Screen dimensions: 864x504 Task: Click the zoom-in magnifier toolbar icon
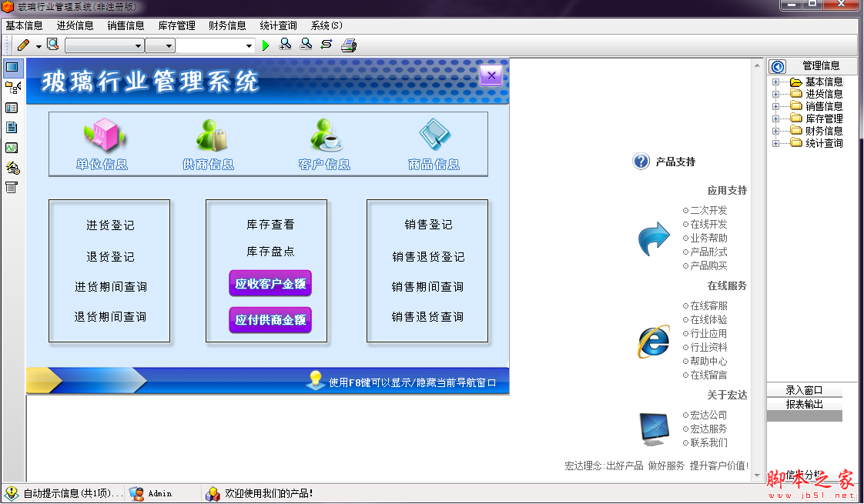[x=286, y=45]
